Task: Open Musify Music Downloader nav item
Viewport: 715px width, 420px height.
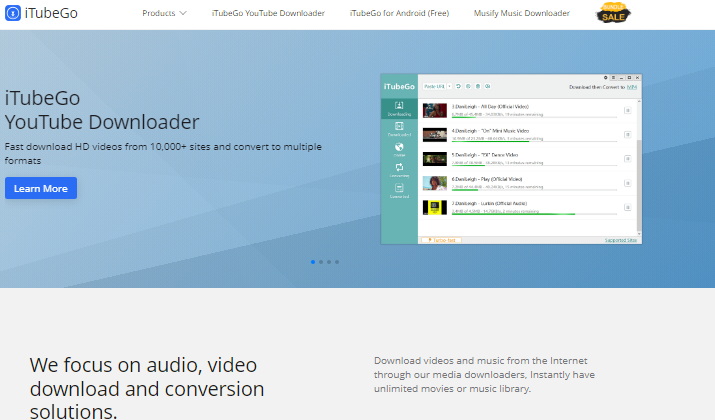Action: (522, 13)
